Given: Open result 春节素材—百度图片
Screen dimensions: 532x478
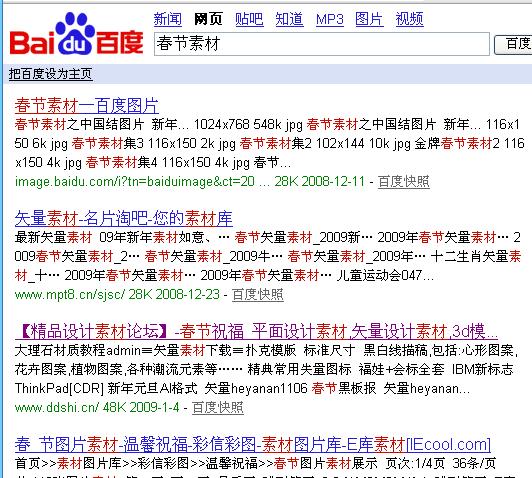Looking at the screenshot, I should click(x=87, y=106).
